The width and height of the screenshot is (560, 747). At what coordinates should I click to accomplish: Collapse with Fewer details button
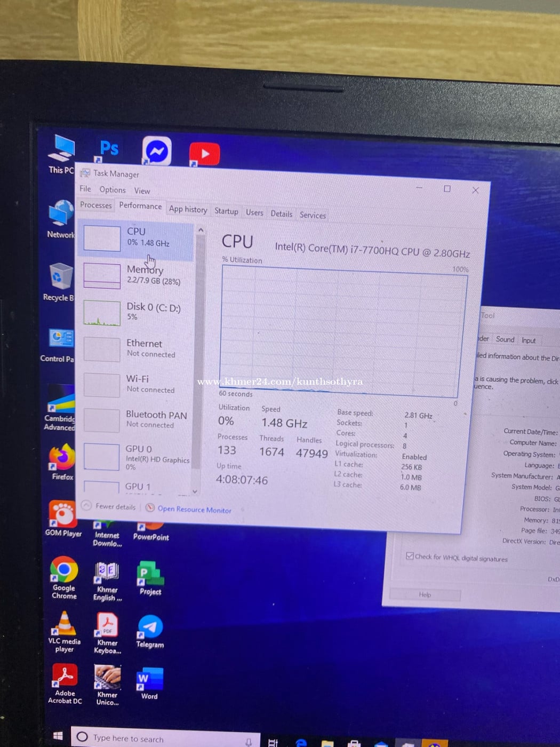pyautogui.click(x=109, y=506)
